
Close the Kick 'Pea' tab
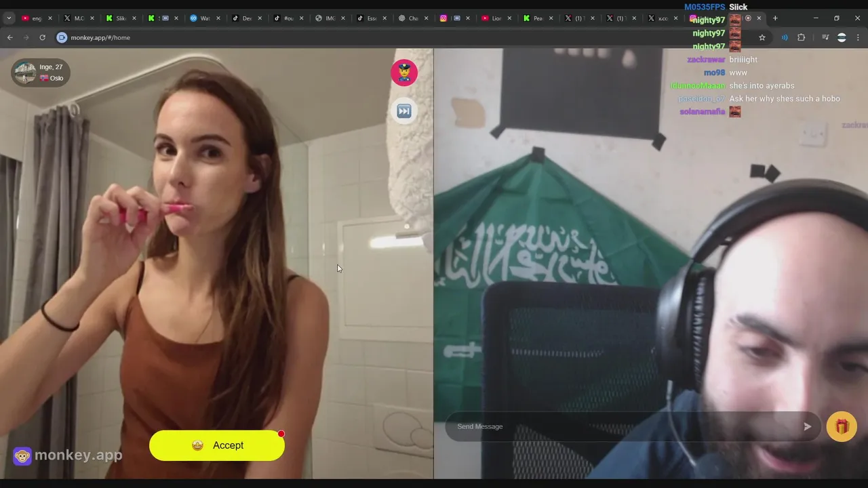coord(551,18)
